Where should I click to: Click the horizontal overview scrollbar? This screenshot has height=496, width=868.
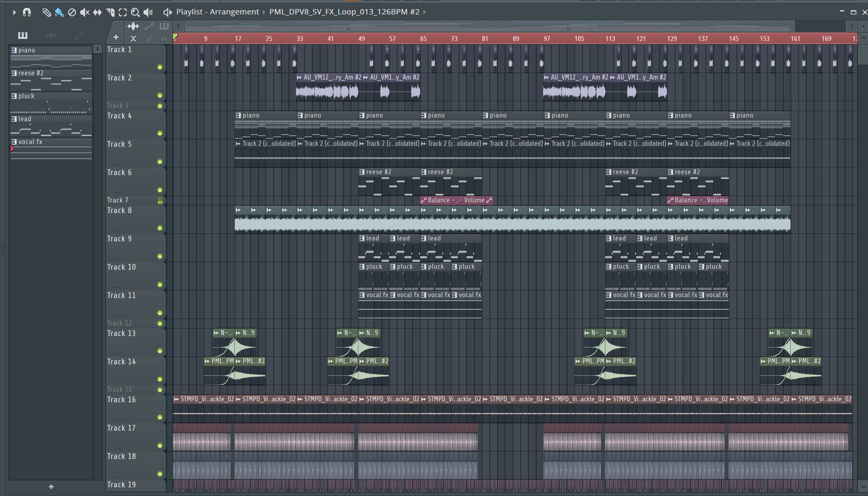coord(490,26)
